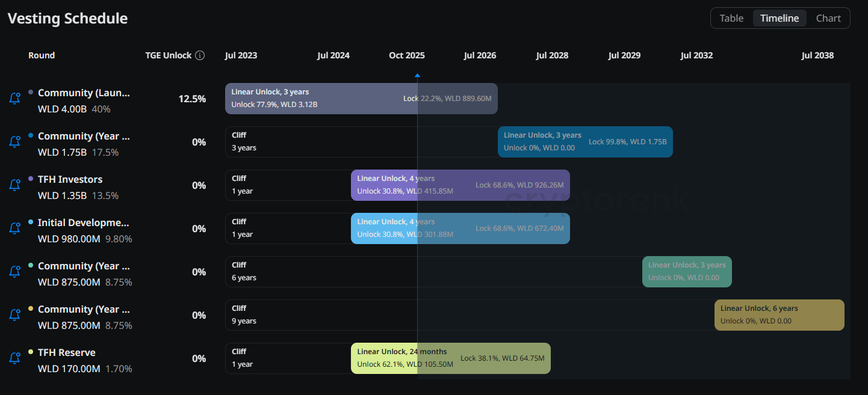Viewport: 868px width, 395px height.
Task: Click the WLD 170.00M allocation amount
Action: tap(69, 369)
